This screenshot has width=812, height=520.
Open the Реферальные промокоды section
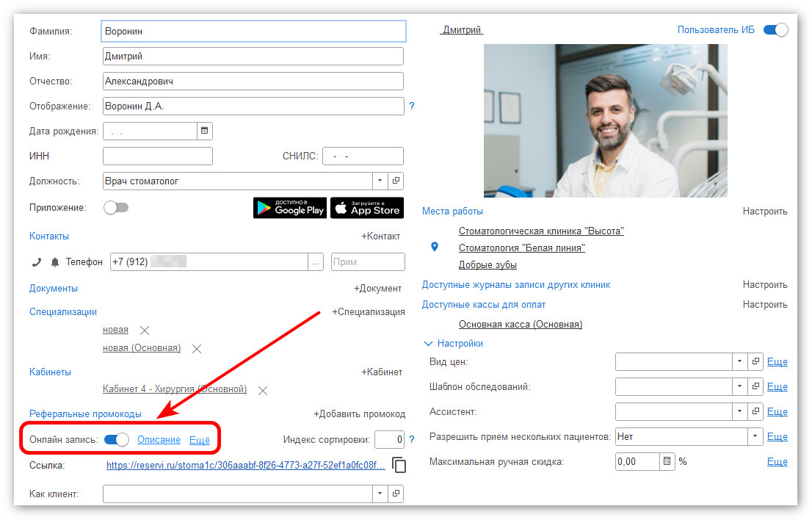coord(85,414)
